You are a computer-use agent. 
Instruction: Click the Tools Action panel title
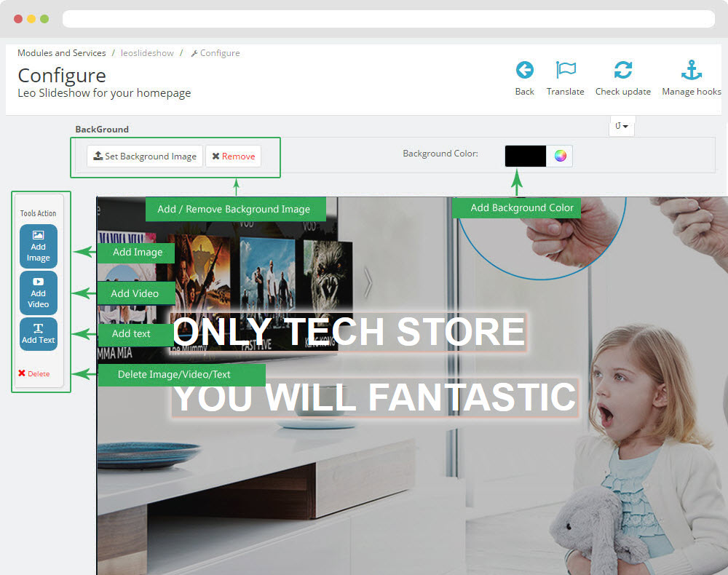pyautogui.click(x=38, y=213)
